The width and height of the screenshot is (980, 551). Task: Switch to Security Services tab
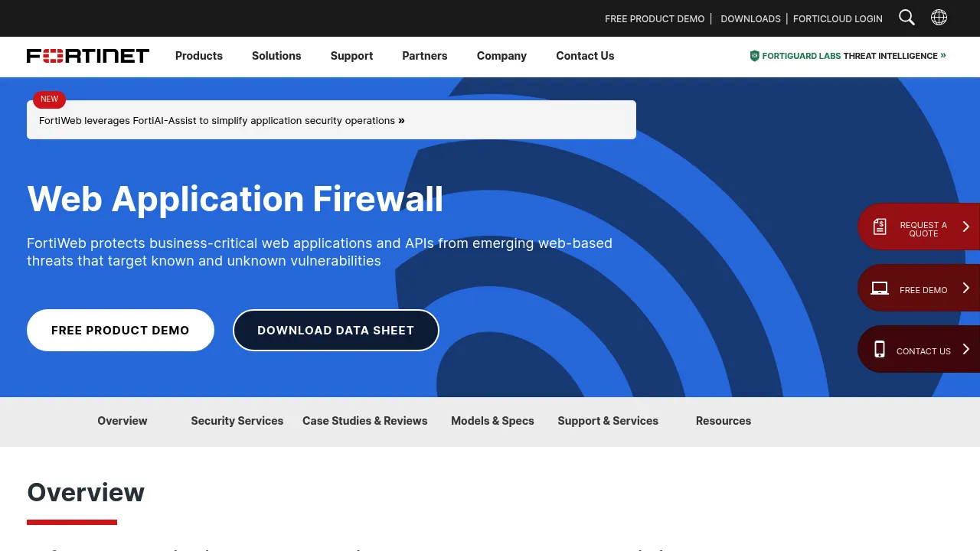tap(237, 421)
